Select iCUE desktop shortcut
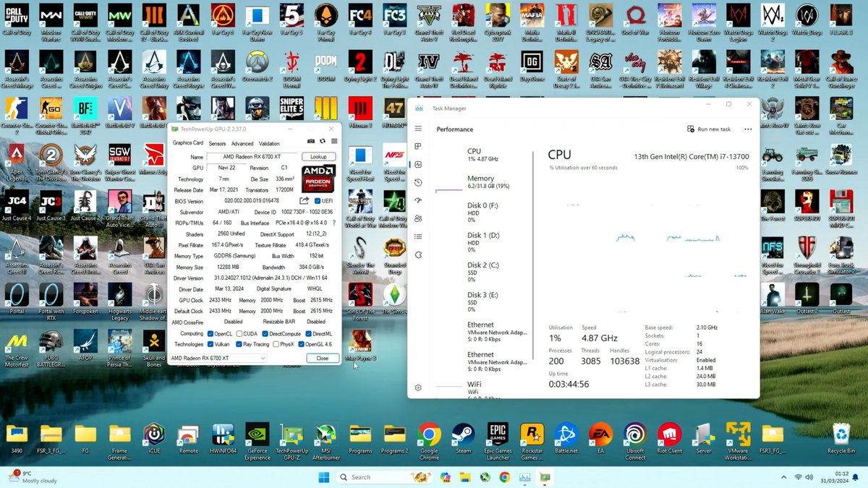Viewport: 868px width, 488px height. (154, 440)
